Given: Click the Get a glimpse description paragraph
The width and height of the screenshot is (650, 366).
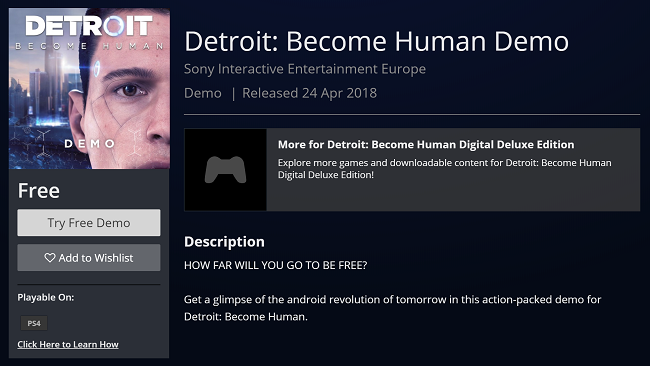Looking at the screenshot, I should pos(392,308).
